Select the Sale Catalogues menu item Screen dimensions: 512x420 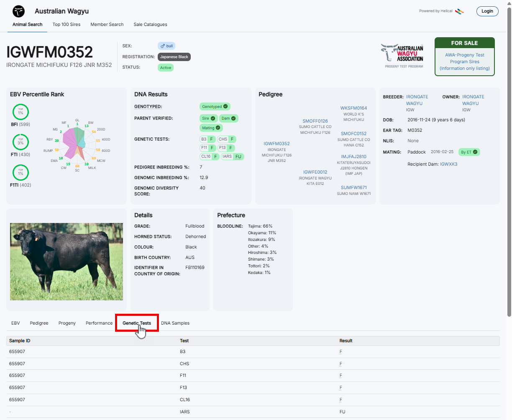(x=150, y=24)
